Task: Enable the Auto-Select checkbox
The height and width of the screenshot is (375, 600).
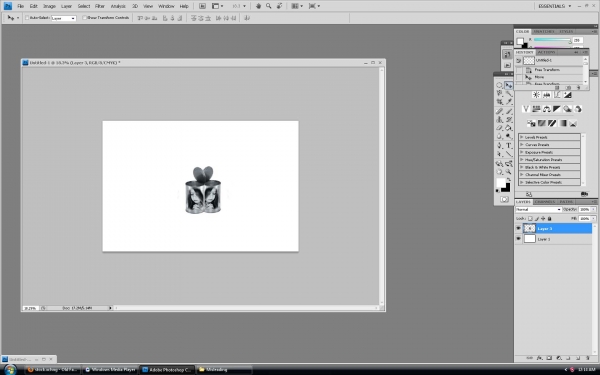Action: pyautogui.click(x=27, y=18)
